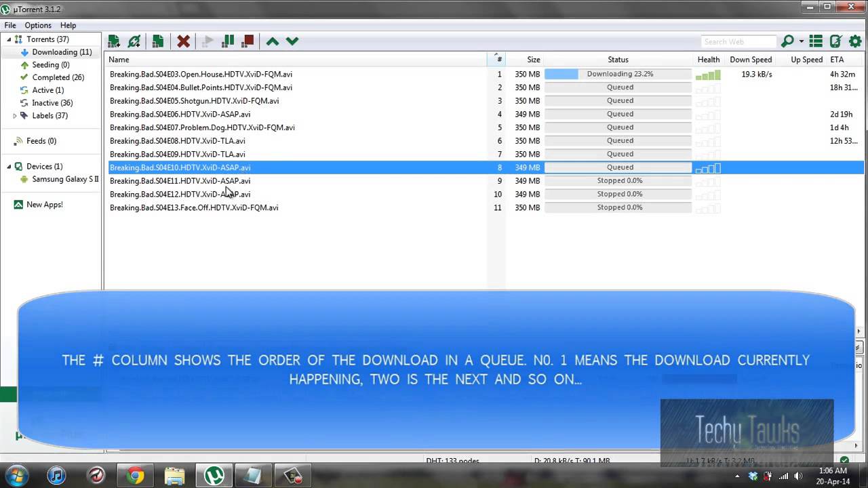The image size is (868, 488).
Task: Move torrent up the queue
Action: tap(273, 41)
